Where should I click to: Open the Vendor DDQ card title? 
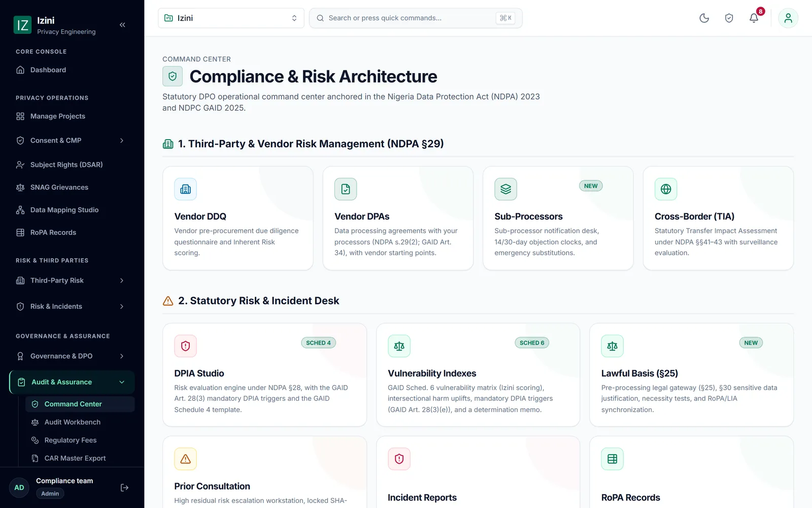pos(200,216)
